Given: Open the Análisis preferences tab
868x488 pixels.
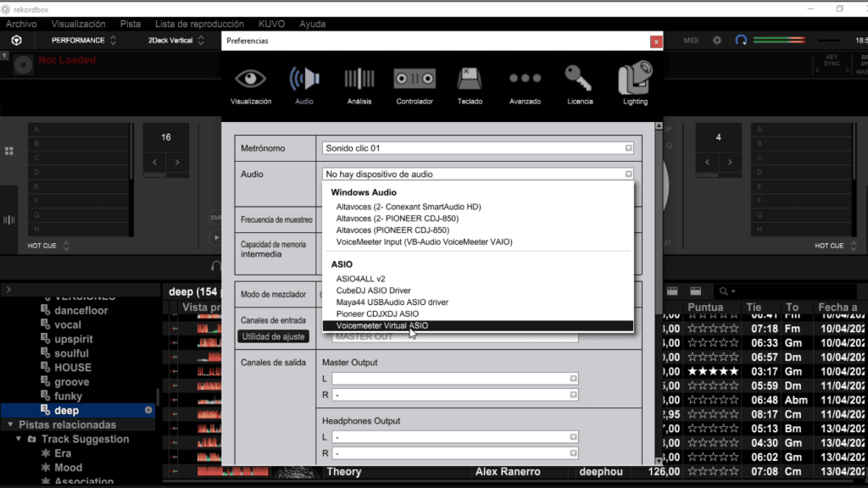Looking at the screenshot, I should tap(359, 86).
